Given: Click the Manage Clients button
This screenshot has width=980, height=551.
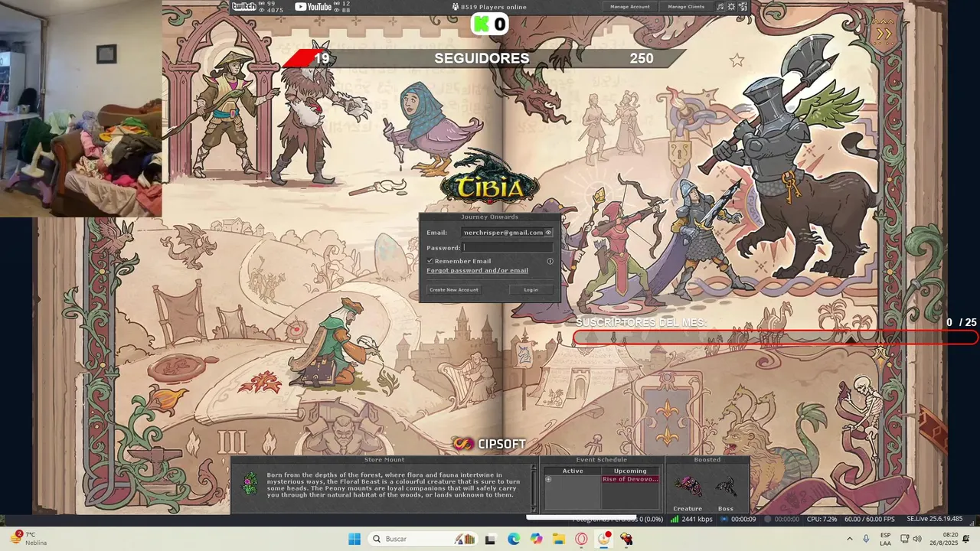Looking at the screenshot, I should [686, 6].
